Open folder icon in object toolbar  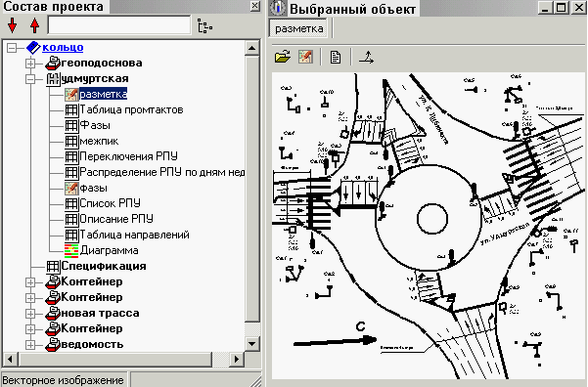(283, 57)
